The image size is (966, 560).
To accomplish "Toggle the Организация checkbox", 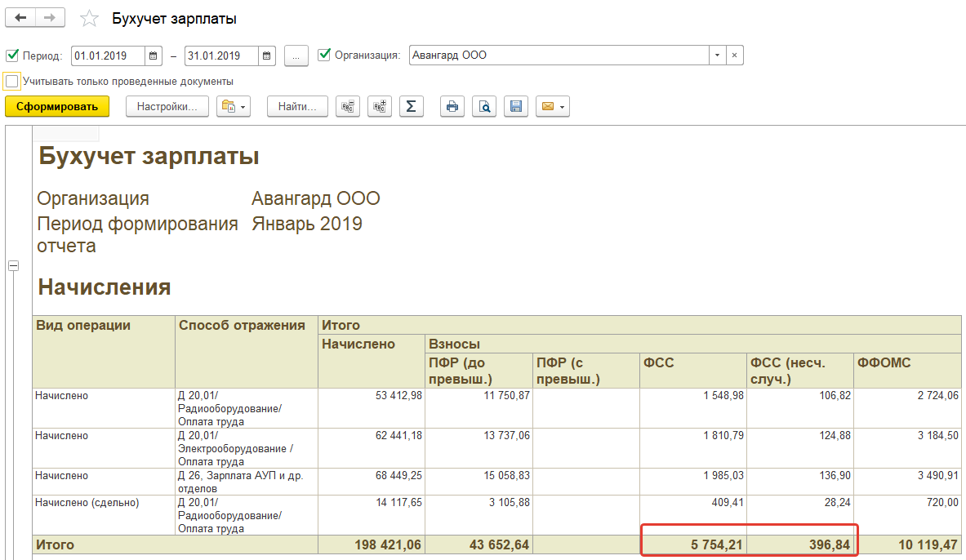I will (324, 56).
